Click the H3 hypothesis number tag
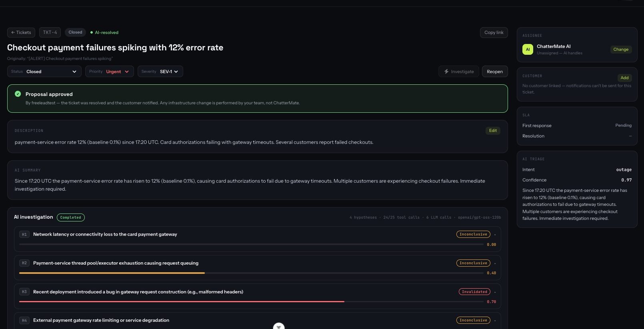 click(24, 292)
